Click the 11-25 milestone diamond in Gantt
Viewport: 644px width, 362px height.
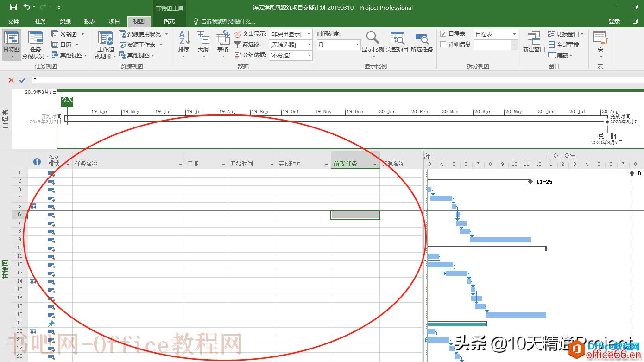click(x=530, y=182)
